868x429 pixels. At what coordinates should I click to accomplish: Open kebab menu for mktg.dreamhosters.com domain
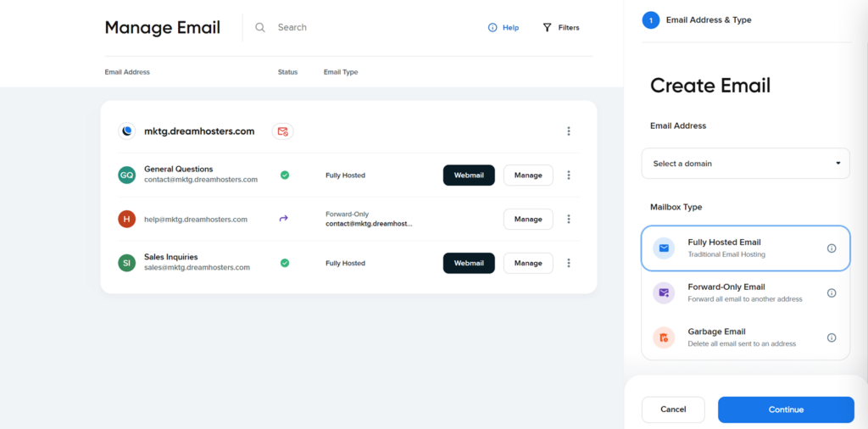coord(569,131)
